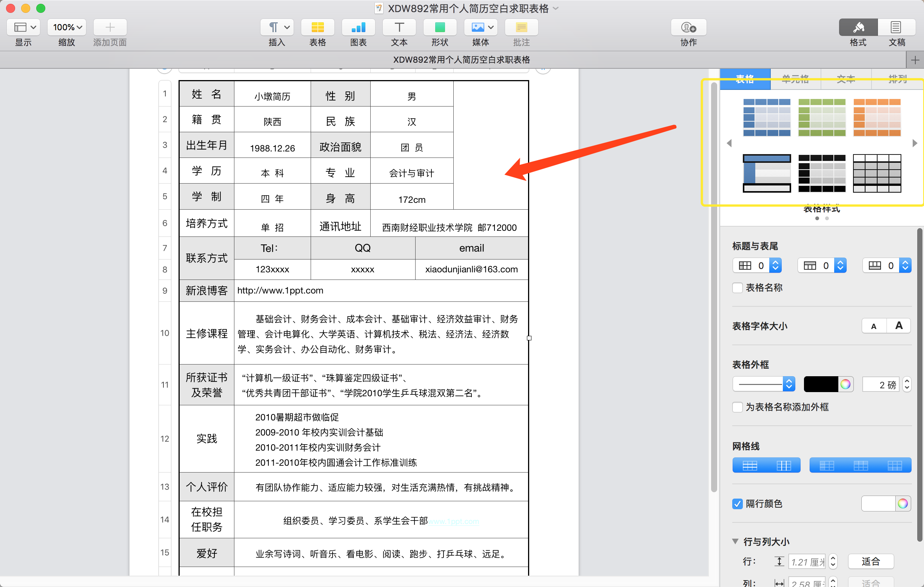Screen dimensions: 924x587
Task: Open color wheel for 隔行颜色
Action: point(902,503)
